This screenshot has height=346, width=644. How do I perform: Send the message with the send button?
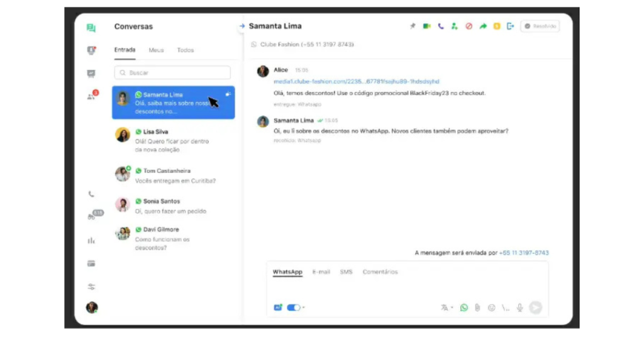click(x=535, y=308)
